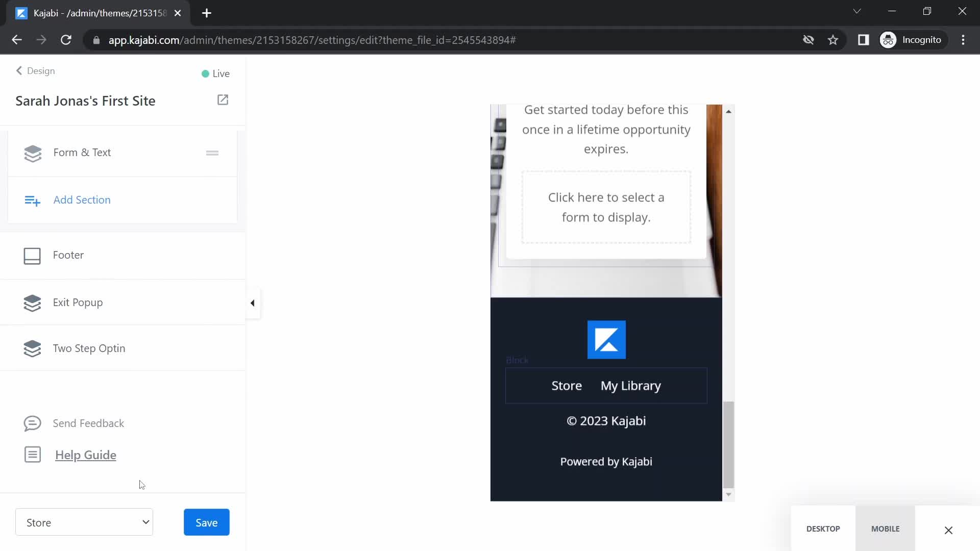Click the Two Step Optin section icon
This screenshot has width=980, height=551.
point(32,348)
